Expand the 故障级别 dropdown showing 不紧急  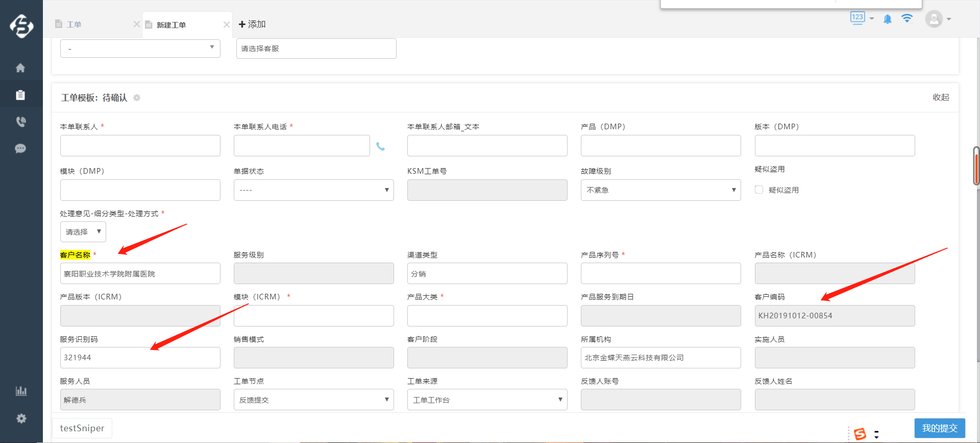point(660,190)
